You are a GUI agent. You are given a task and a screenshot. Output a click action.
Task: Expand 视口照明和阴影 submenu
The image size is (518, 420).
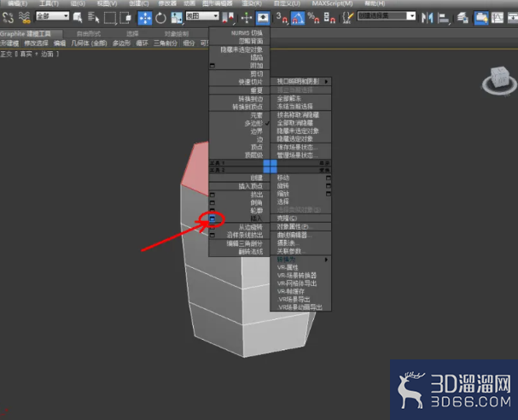click(300, 81)
